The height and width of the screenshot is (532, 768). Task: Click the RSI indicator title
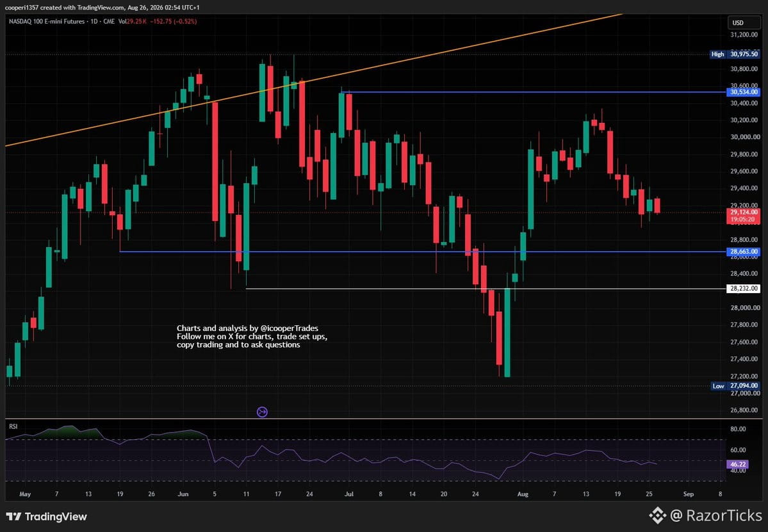[x=13, y=427]
